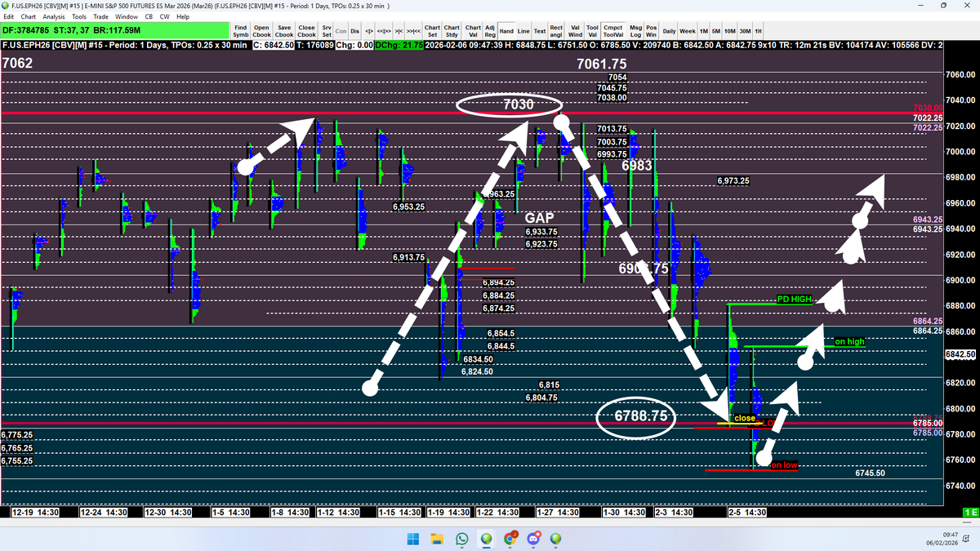Click Close Cbook in the toolbar
Viewport: 980px width, 551px height.
point(306,31)
